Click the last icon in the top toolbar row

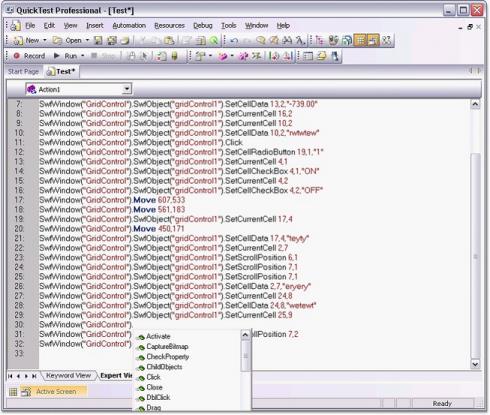[x=386, y=40]
